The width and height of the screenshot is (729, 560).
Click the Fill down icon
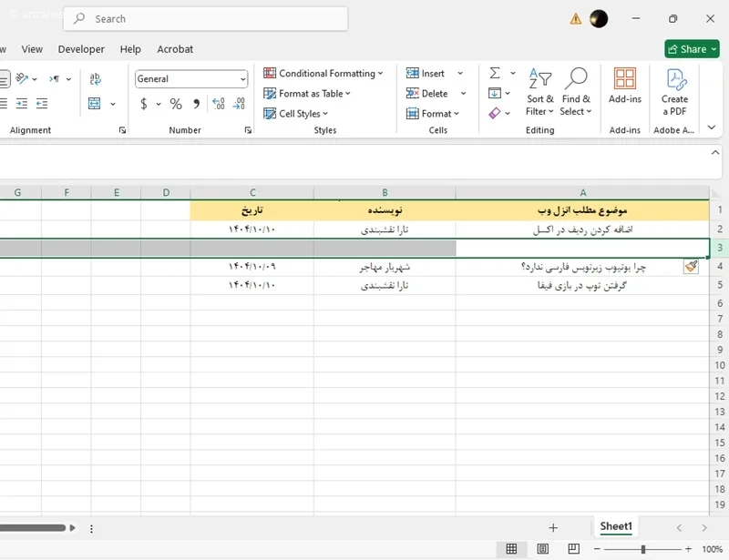point(495,94)
